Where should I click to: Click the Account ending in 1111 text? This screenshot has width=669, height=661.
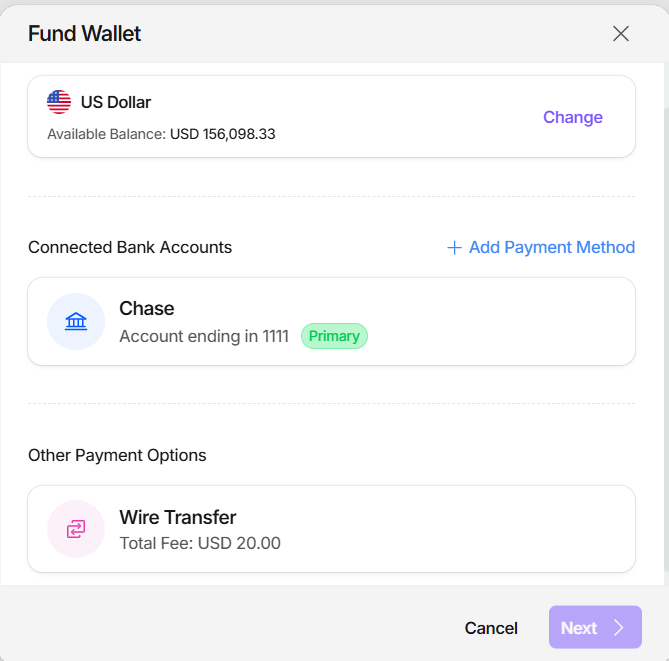(204, 336)
